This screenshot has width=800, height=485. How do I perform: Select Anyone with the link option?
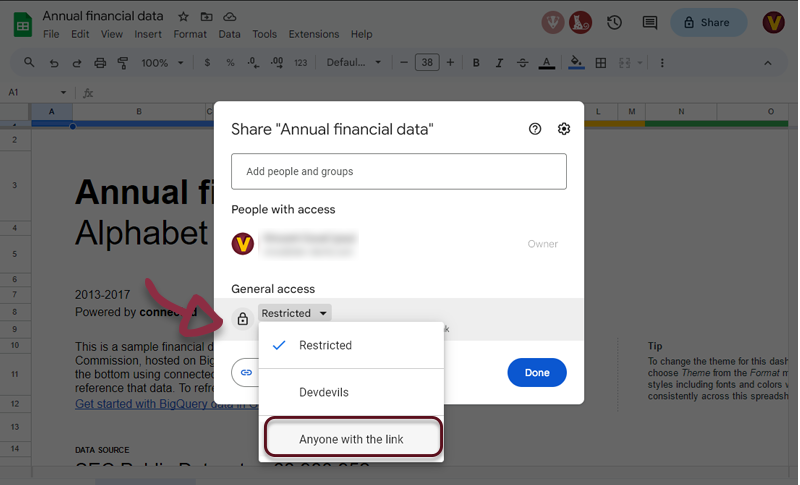(x=351, y=439)
